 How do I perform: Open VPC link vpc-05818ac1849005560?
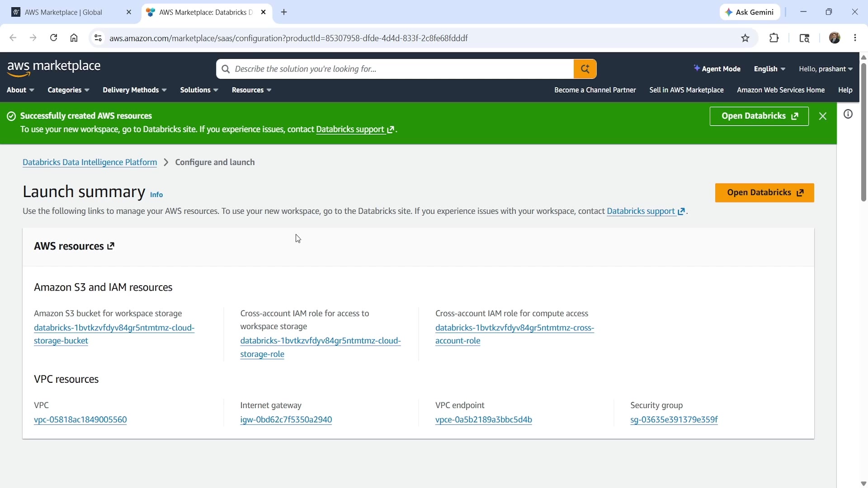[x=80, y=420]
